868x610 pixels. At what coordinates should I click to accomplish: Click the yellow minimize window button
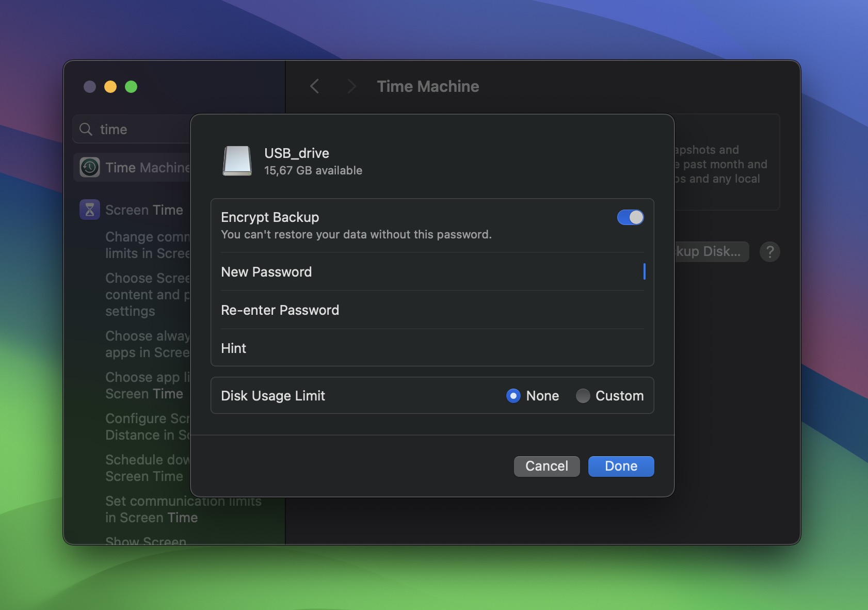click(x=110, y=87)
